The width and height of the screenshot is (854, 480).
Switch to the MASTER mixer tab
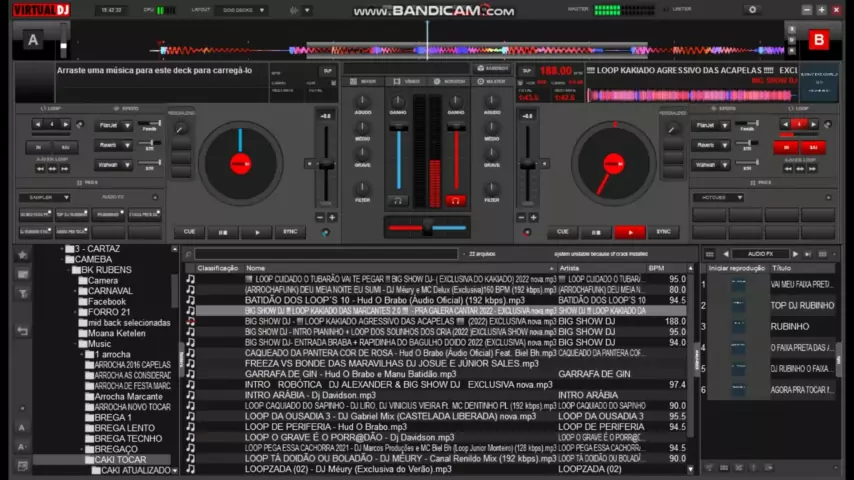pyautogui.click(x=492, y=81)
